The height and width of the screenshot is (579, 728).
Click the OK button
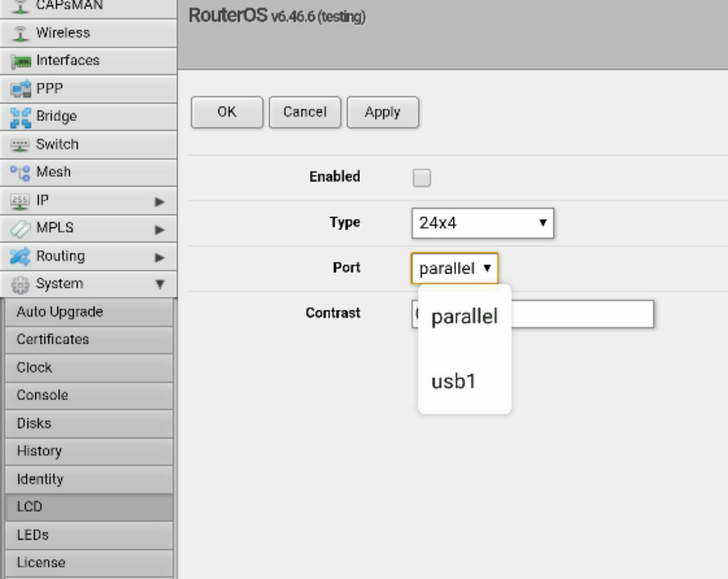click(x=227, y=112)
